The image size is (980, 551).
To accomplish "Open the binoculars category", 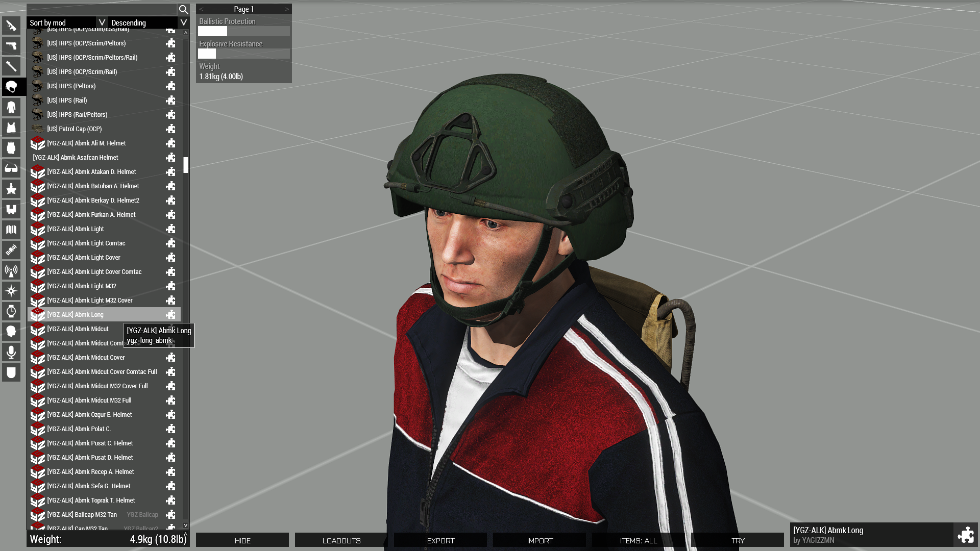I will 11,209.
